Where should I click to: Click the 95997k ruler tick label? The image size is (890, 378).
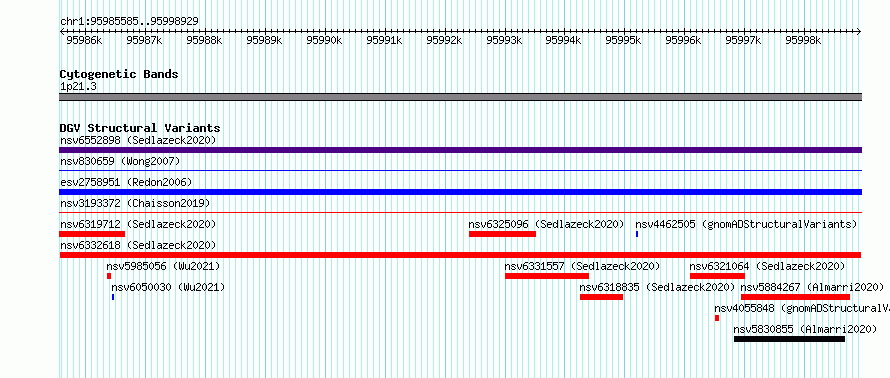coord(744,40)
